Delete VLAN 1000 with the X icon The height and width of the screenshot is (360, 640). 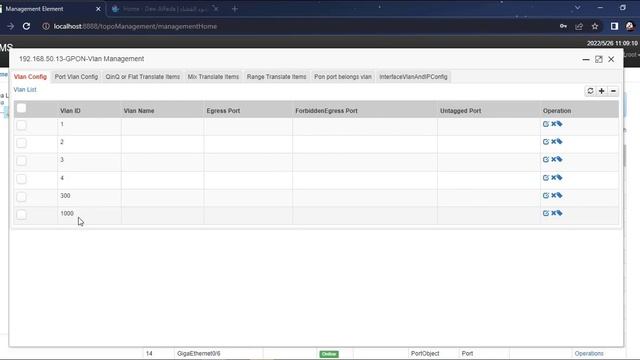pos(553,213)
